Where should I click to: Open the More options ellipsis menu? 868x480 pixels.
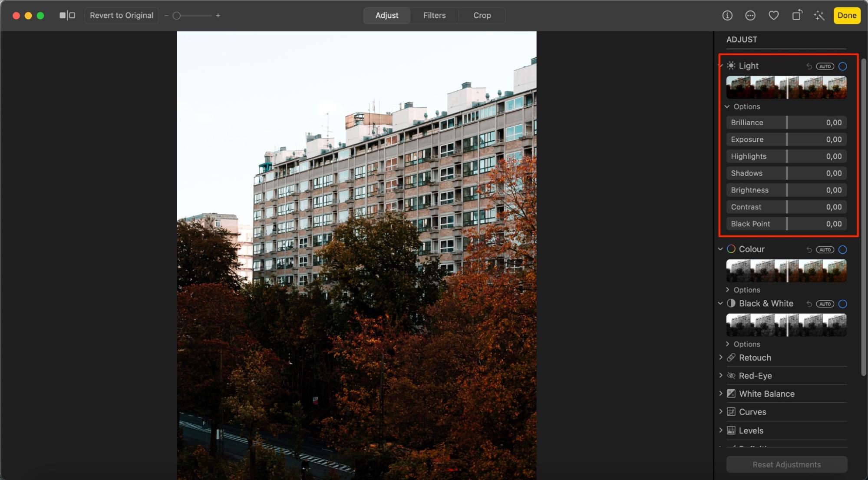[x=750, y=16]
